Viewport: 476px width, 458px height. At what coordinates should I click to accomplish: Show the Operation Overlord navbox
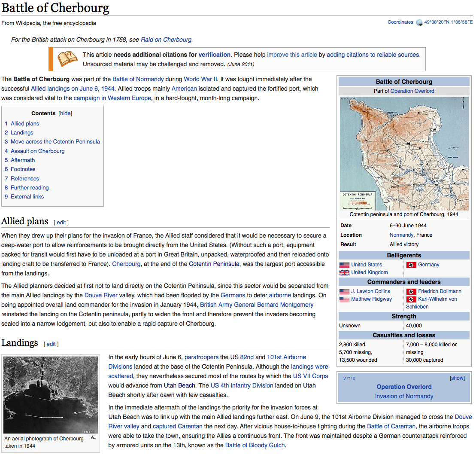[457, 378]
